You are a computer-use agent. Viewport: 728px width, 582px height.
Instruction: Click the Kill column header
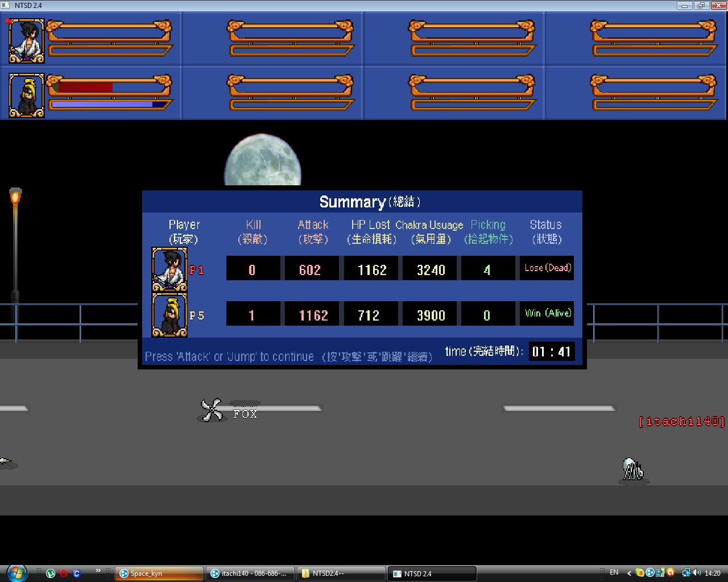click(253, 231)
